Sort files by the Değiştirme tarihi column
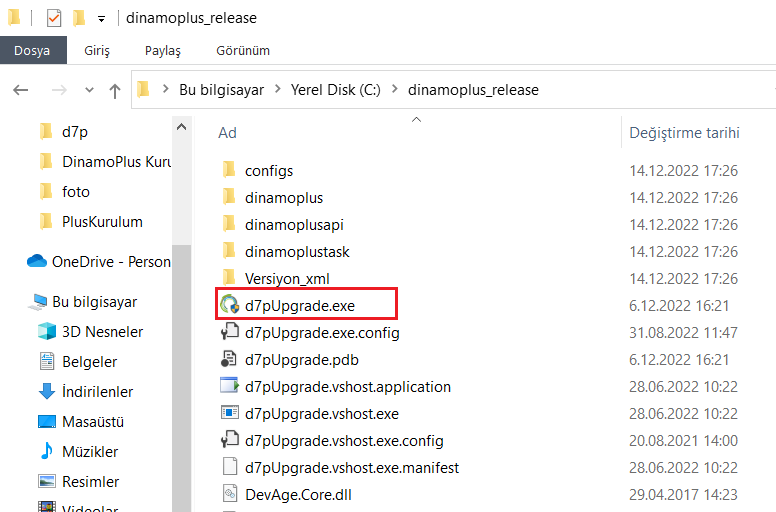776x512 pixels. (x=684, y=133)
